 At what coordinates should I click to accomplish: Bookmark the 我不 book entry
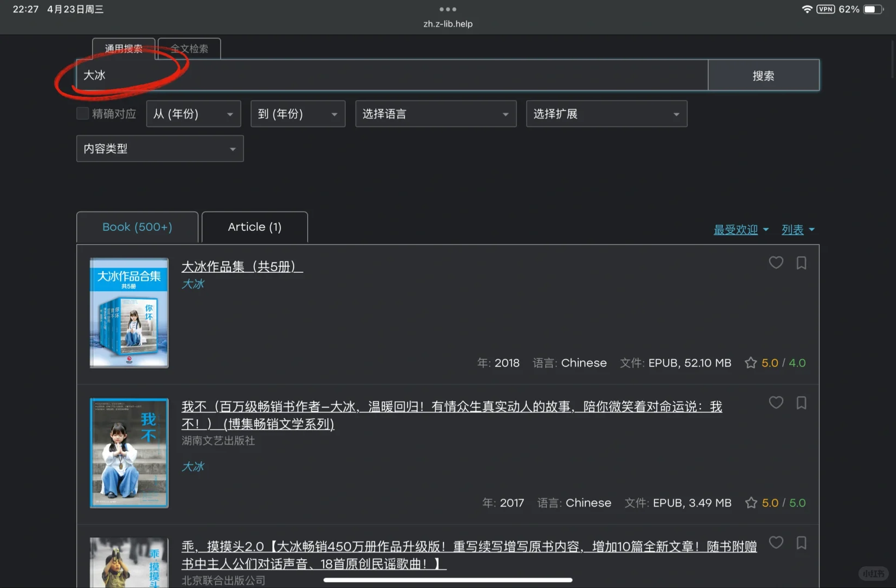pos(801,403)
